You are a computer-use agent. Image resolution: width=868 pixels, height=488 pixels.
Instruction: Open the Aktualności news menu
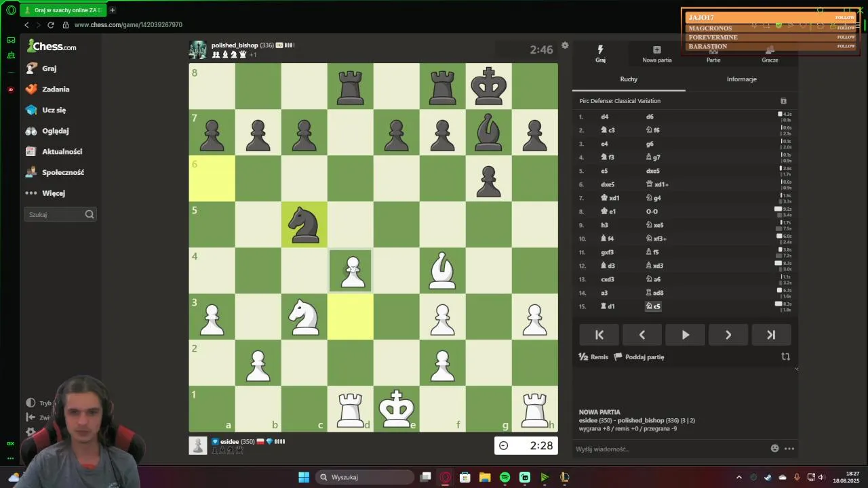click(62, 152)
